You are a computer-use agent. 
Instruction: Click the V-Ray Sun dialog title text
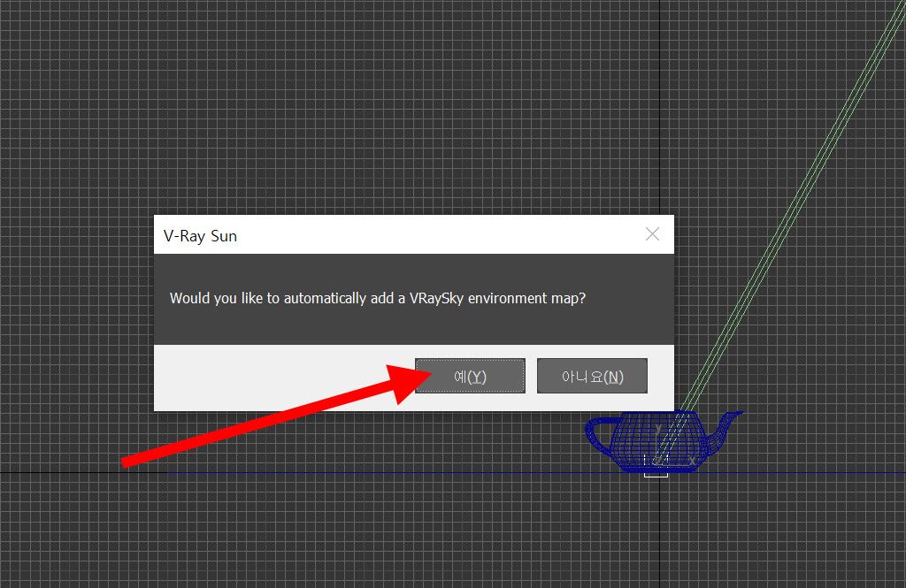[200, 236]
